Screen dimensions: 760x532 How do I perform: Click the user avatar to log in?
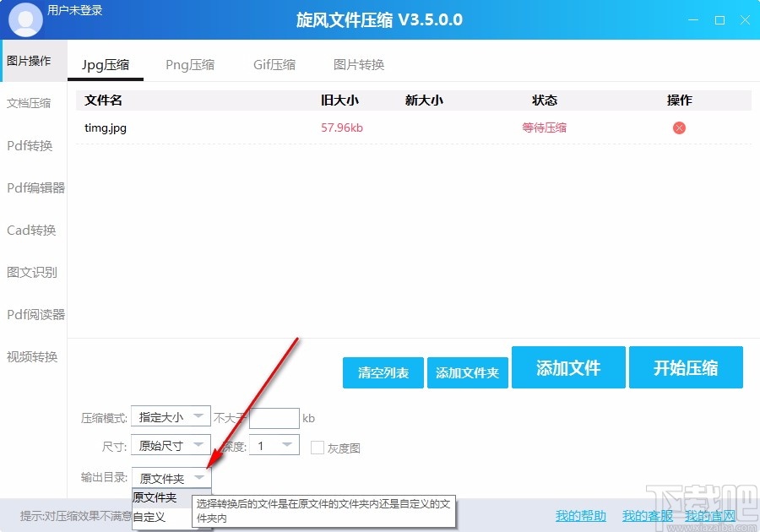coord(24,19)
